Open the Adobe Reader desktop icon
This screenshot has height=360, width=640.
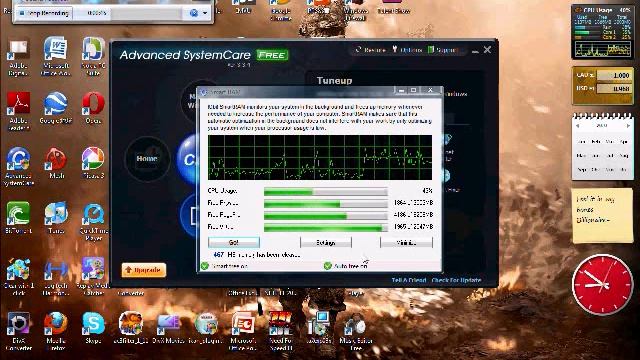coord(18,111)
